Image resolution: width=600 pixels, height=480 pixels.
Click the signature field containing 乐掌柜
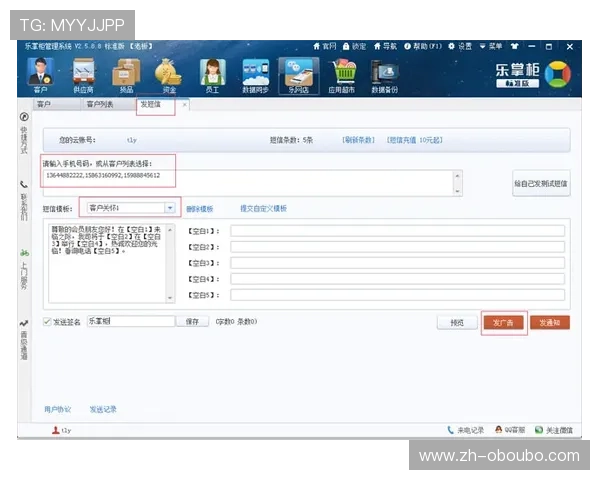click(131, 321)
